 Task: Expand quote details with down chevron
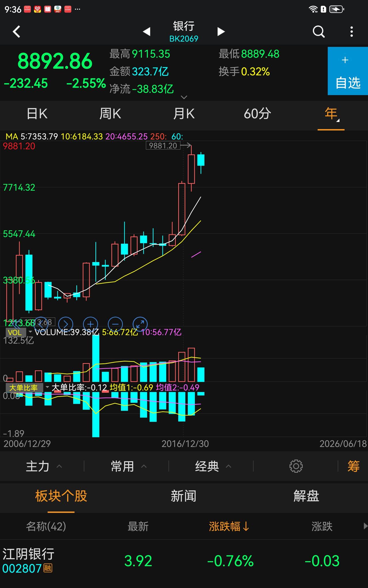click(x=184, y=97)
